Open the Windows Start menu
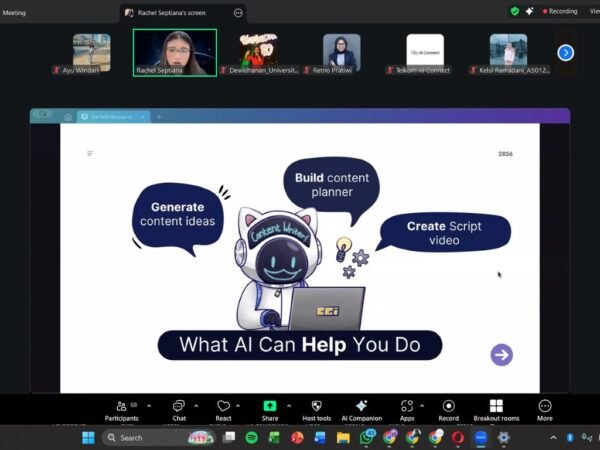This screenshot has height=450, width=600. pos(88,437)
